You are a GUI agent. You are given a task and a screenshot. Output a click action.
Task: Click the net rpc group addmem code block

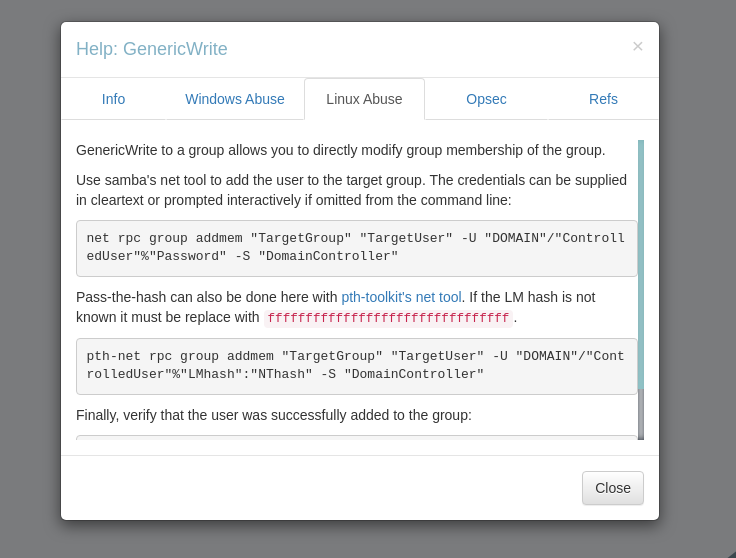357,248
